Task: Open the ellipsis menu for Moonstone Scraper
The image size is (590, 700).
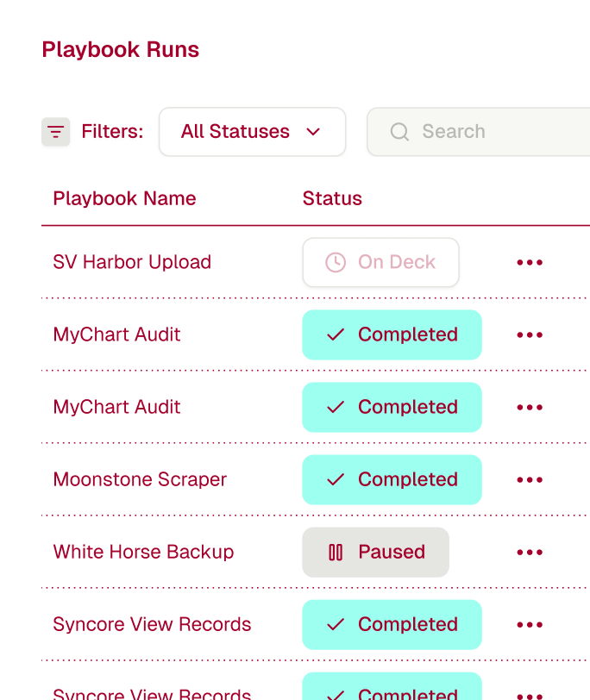Action: (x=529, y=479)
